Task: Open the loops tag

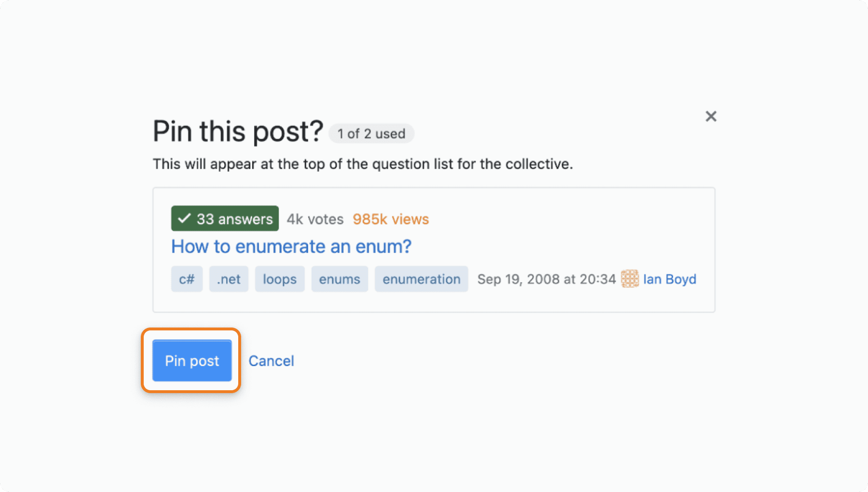Action: point(280,279)
